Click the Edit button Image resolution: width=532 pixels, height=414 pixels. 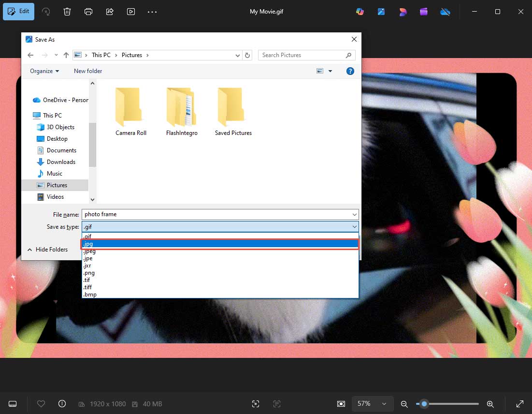tap(18, 11)
